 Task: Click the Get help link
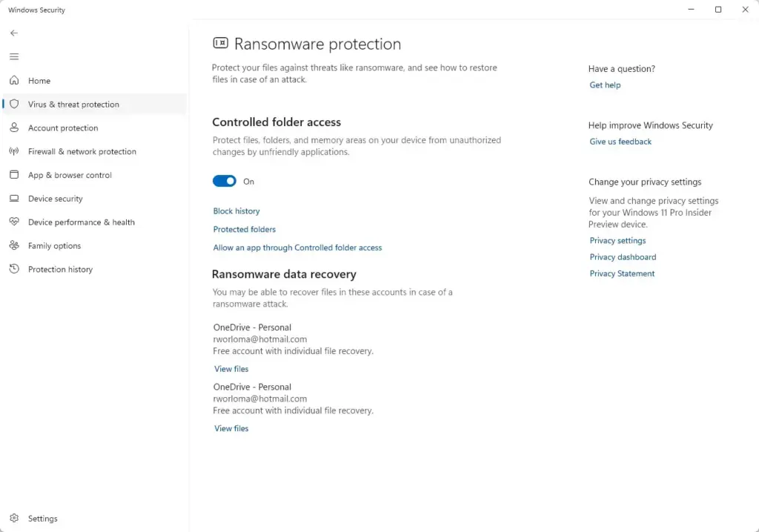pos(605,85)
